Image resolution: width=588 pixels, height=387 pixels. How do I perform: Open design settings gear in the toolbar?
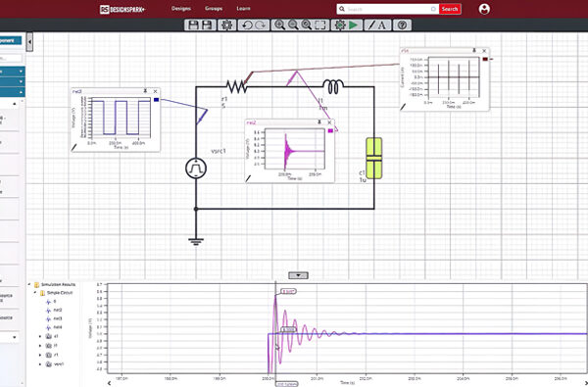click(x=226, y=25)
